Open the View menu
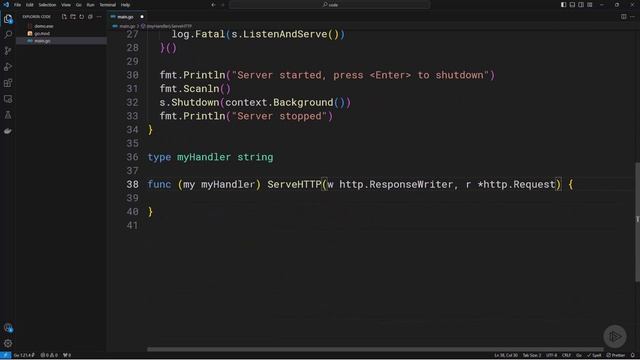The image size is (640, 360). point(66,5)
